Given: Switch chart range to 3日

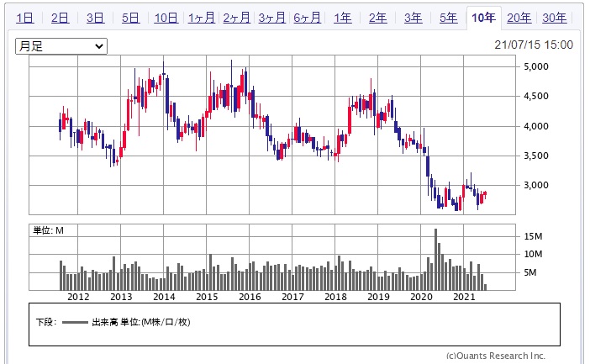Looking at the screenshot, I should 96,18.
